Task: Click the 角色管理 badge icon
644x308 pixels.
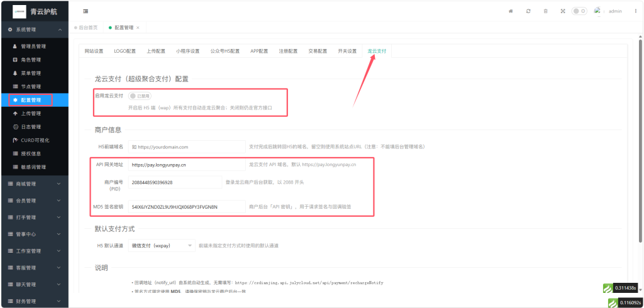Action: tap(15, 60)
